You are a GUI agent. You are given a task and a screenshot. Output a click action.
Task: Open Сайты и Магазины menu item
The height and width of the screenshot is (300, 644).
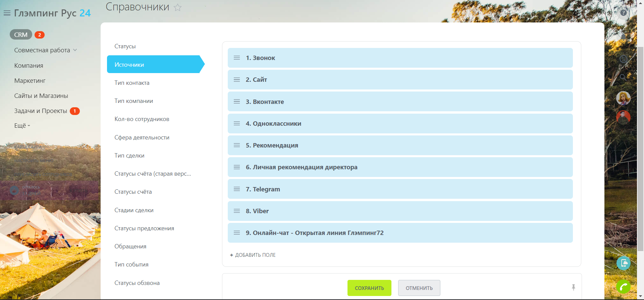[41, 96]
